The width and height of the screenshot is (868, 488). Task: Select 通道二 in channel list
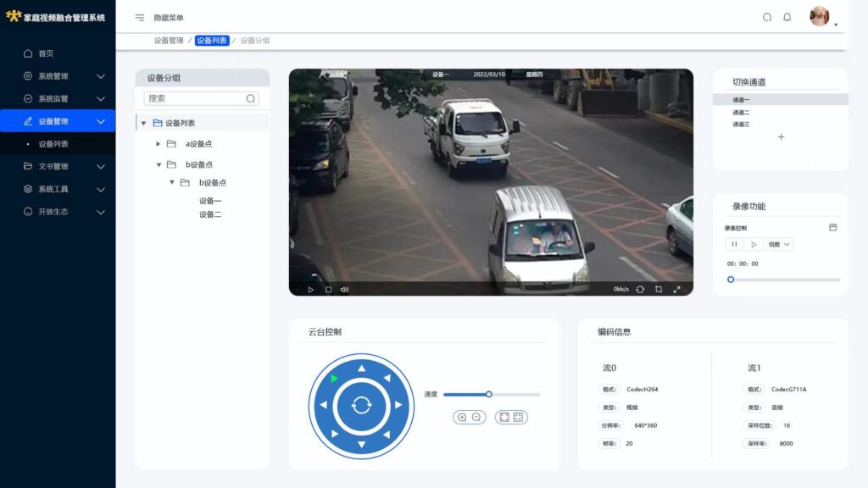coord(741,112)
